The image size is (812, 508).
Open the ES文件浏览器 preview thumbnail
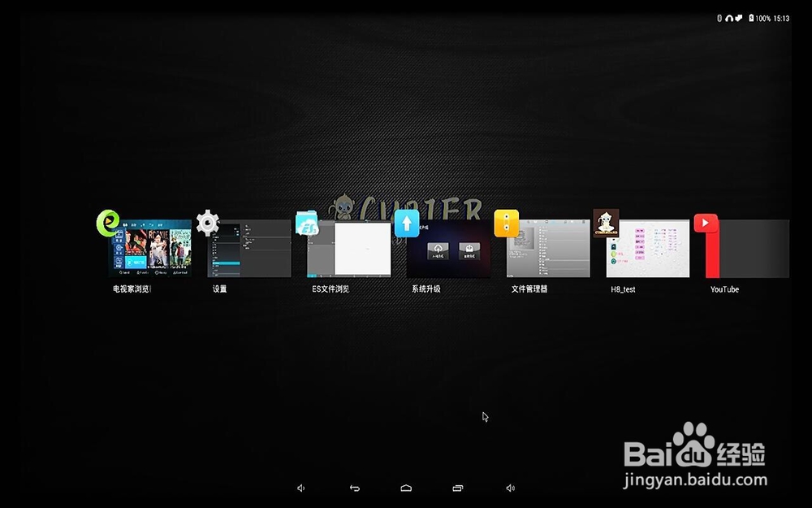(349, 248)
